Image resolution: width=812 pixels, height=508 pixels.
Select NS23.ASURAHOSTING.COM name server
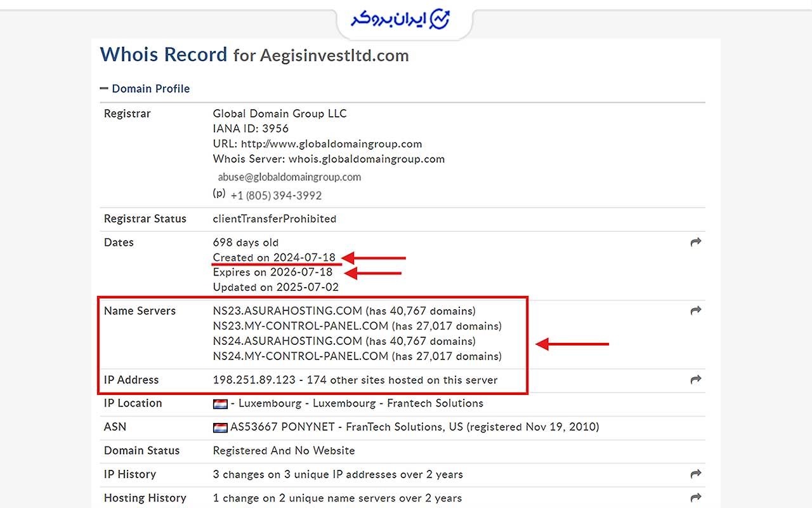tap(288, 311)
